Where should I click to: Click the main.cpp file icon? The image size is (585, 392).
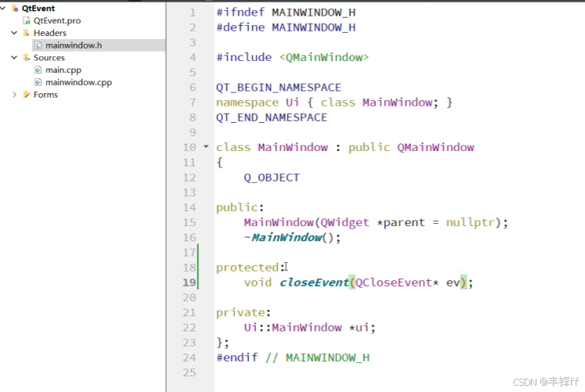[x=38, y=70]
